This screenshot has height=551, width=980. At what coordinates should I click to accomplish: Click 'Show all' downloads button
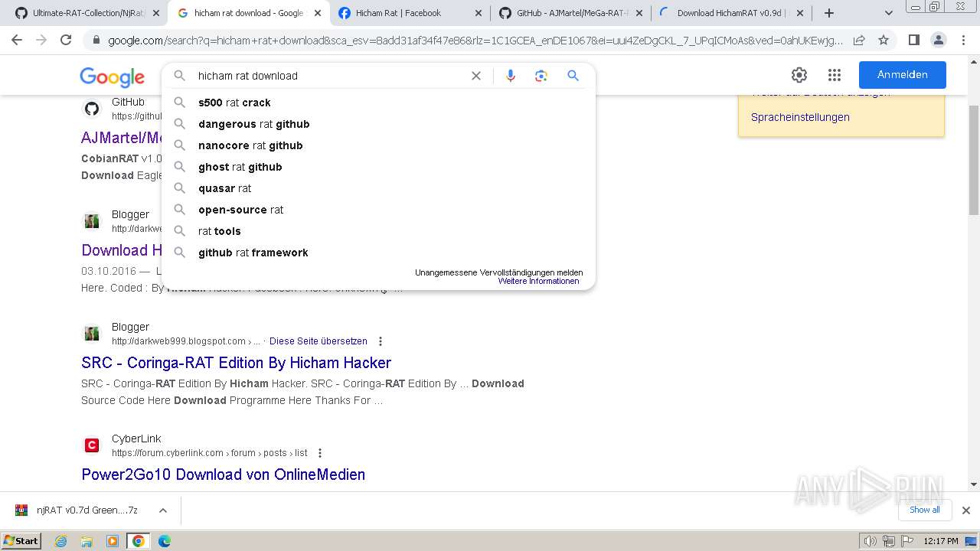pos(924,510)
